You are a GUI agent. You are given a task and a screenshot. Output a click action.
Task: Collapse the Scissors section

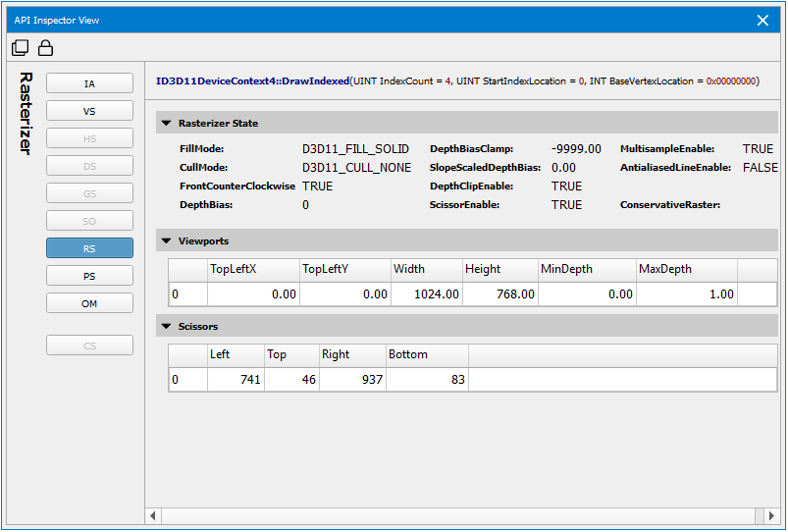click(166, 326)
